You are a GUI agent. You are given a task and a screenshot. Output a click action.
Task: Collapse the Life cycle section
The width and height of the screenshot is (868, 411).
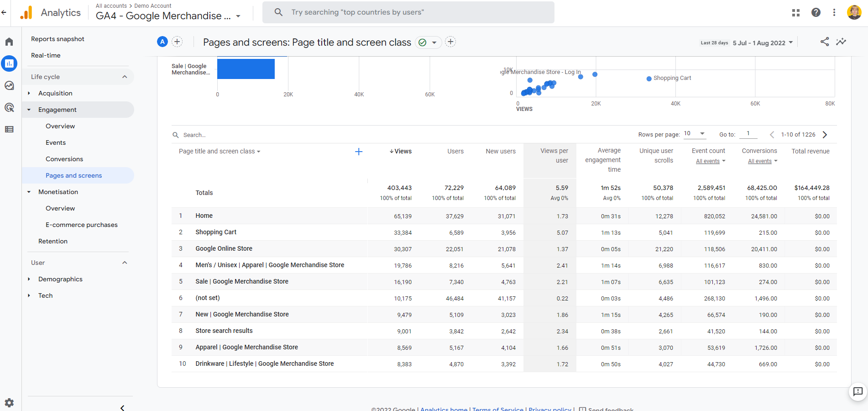pos(124,77)
